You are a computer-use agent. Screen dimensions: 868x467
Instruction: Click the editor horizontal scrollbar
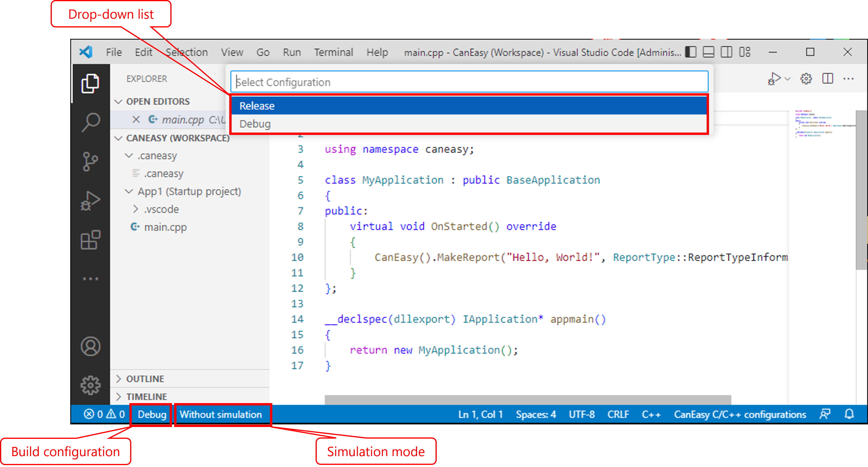pyautogui.click(x=528, y=400)
